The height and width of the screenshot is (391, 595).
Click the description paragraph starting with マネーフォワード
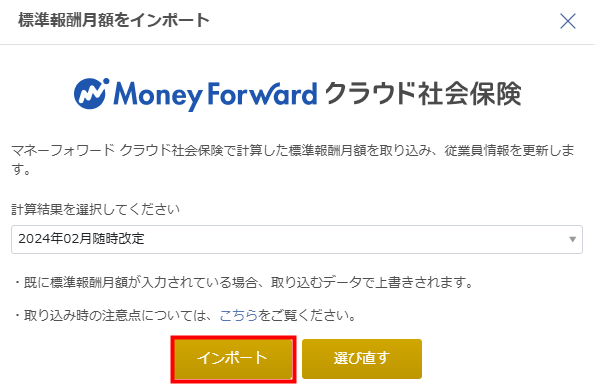point(292,160)
